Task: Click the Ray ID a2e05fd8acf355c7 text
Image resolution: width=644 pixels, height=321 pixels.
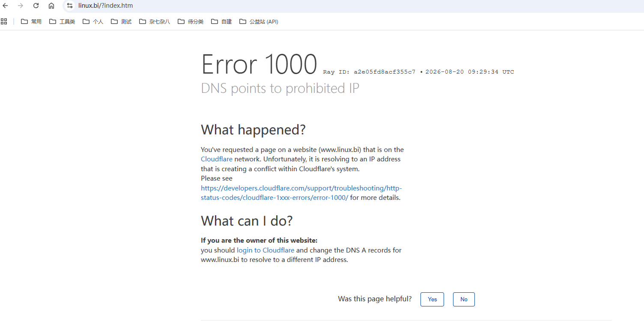Action: click(x=369, y=72)
